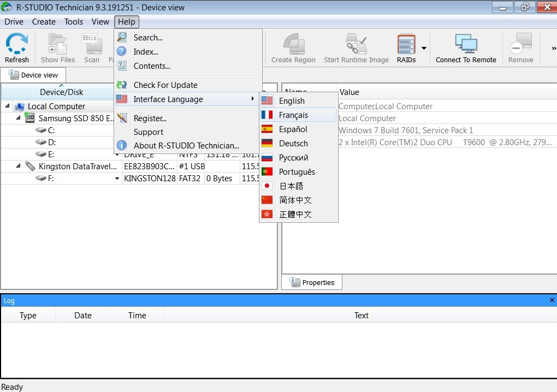Click the Kingston USB stick icon
The image size is (557, 392).
30,166
